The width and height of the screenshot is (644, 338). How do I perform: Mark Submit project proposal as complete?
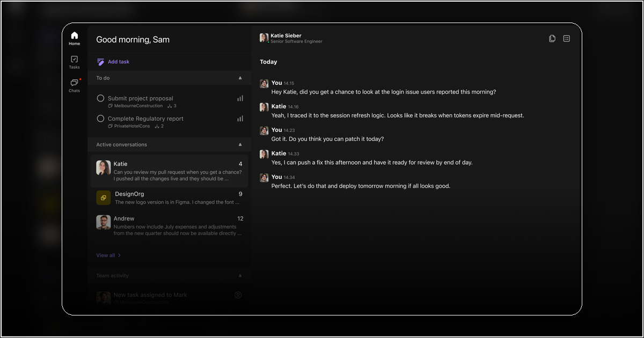[100, 98]
